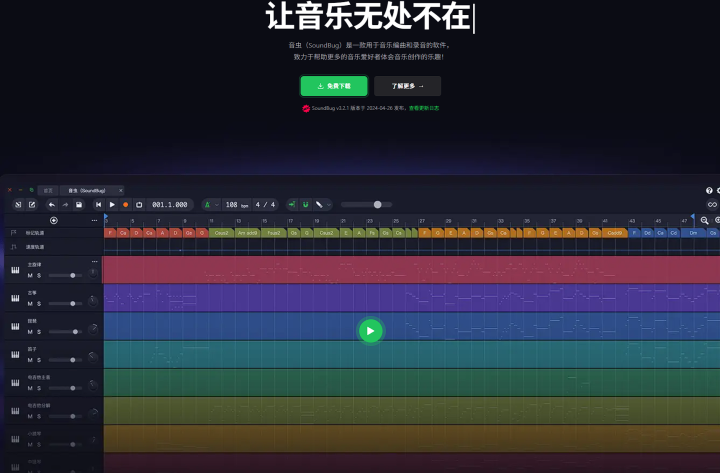This screenshot has height=473, width=720.
Task: Click the add track plus icon
Action: (54, 220)
